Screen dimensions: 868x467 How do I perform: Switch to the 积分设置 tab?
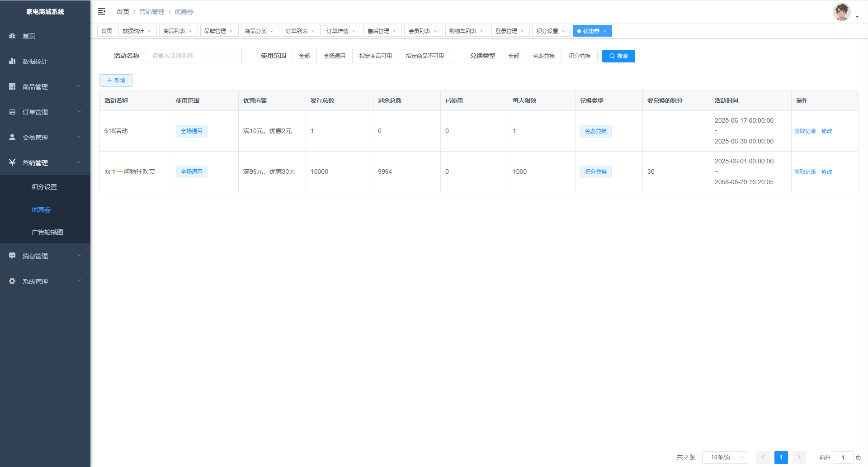click(547, 31)
